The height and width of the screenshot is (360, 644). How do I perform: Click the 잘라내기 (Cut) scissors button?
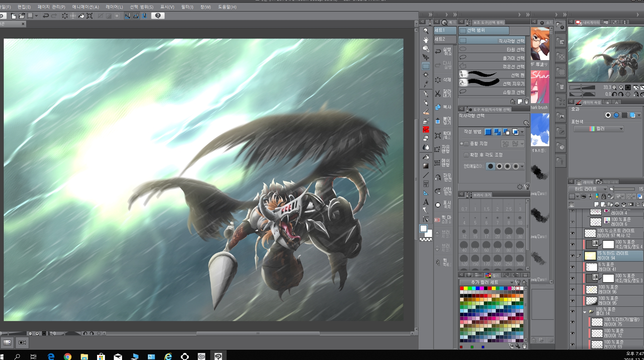point(443,93)
